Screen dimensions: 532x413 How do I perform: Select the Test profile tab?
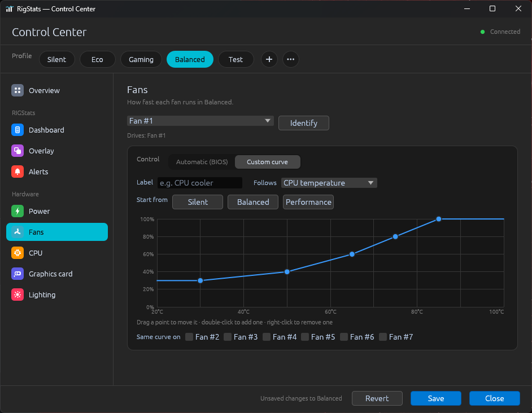pyautogui.click(x=236, y=59)
